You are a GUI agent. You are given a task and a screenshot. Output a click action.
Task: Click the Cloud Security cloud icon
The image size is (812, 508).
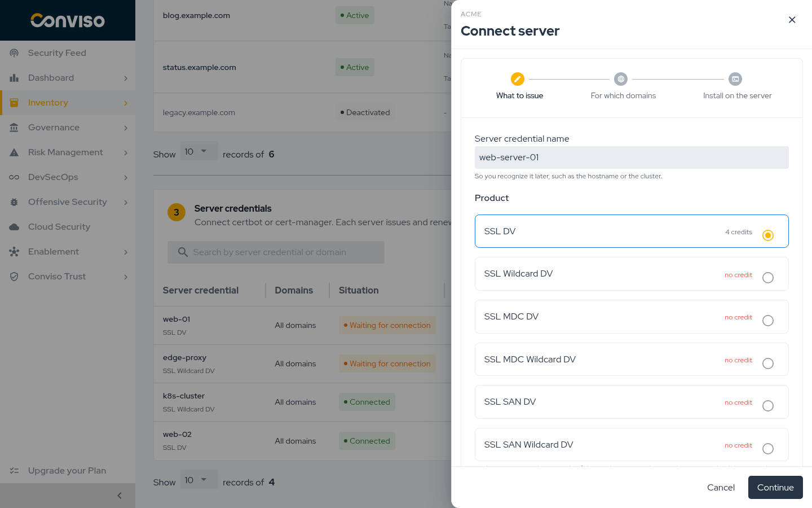[x=14, y=227]
